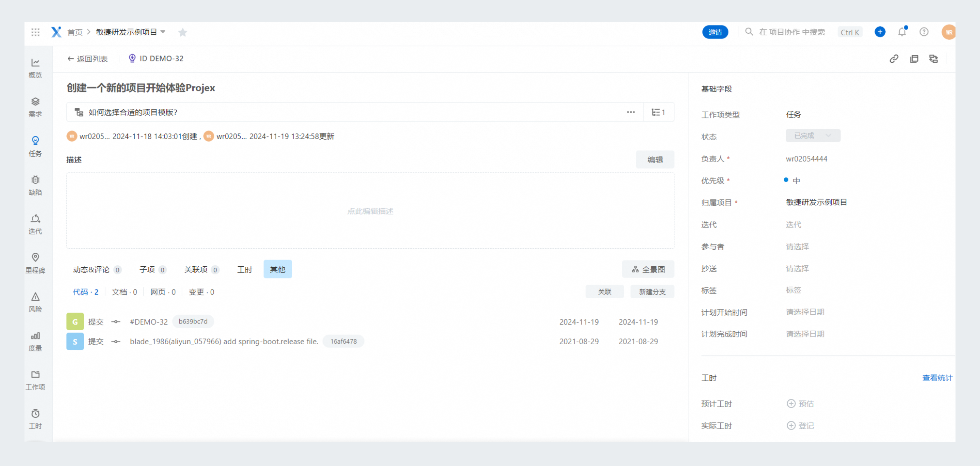Open 里程碑 in sidebar
The image size is (980, 466).
point(35,263)
